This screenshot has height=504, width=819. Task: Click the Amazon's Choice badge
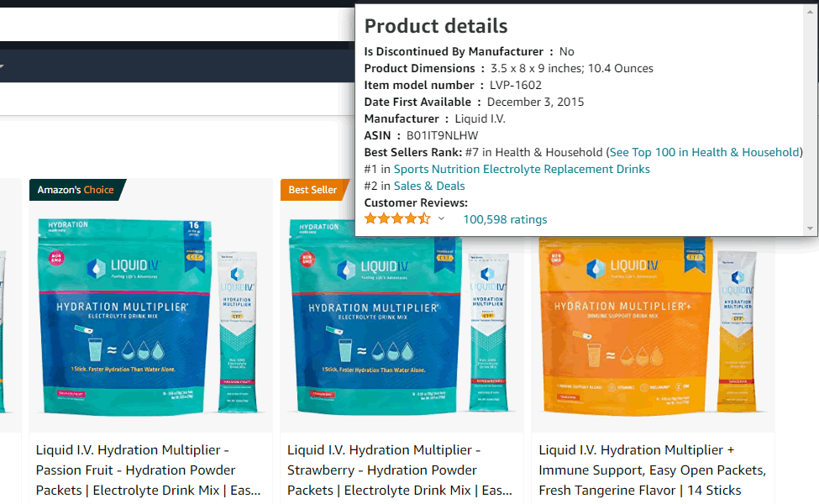click(x=76, y=190)
